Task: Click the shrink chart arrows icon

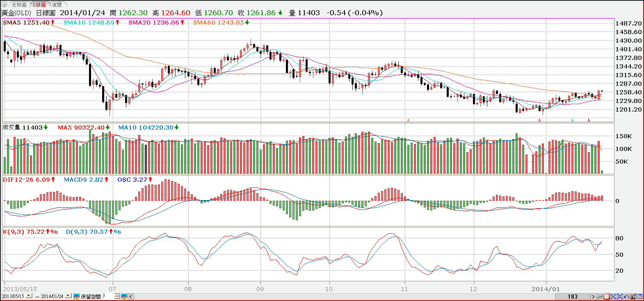Action: pos(613,296)
